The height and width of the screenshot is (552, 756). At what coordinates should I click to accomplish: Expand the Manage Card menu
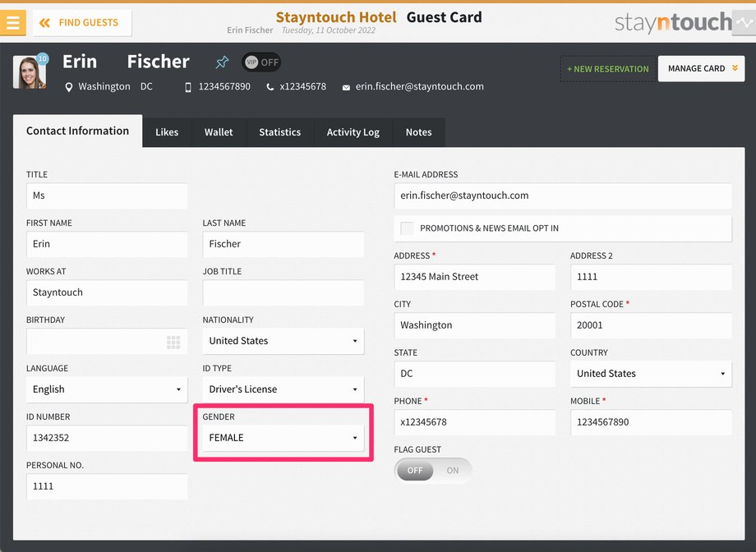[x=701, y=68]
